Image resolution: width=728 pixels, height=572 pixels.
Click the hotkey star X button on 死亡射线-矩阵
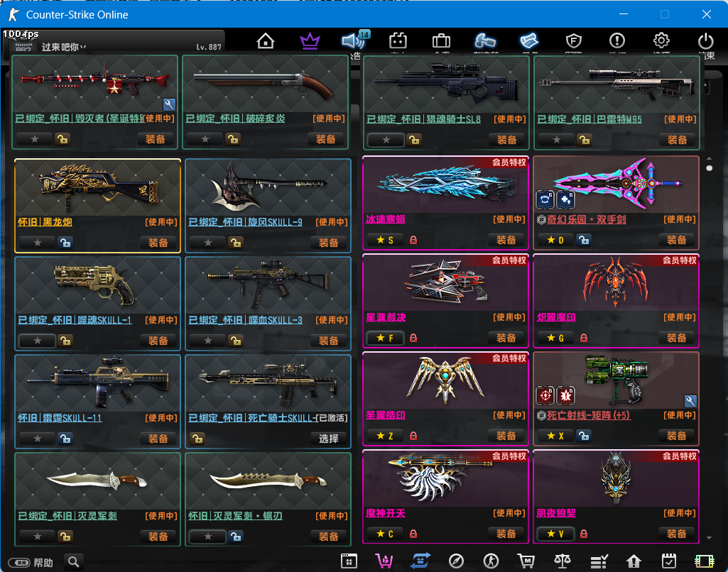click(x=555, y=436)
